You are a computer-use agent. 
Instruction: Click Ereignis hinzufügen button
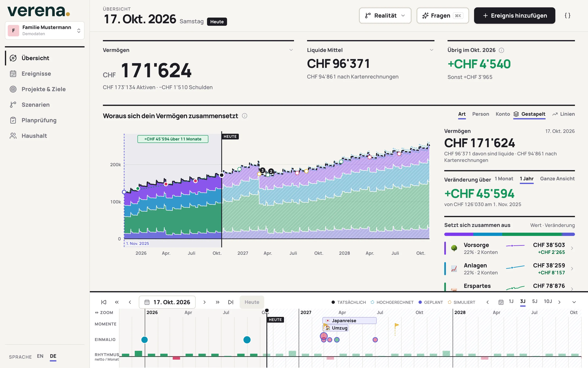coord(514,16)
